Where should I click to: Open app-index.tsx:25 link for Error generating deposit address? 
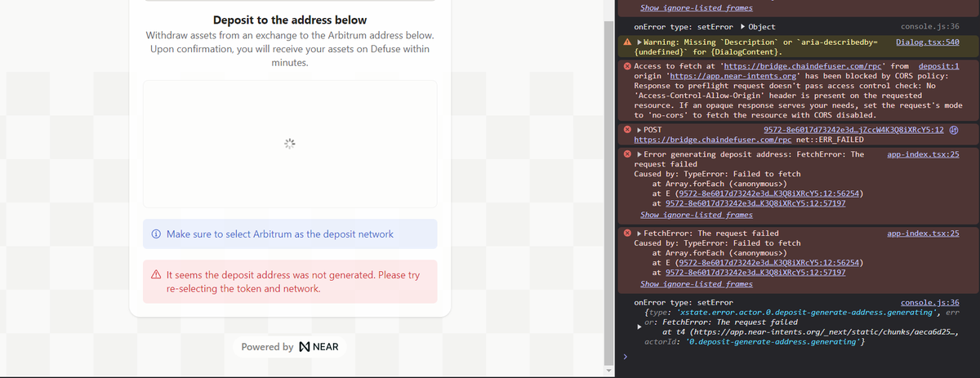point(923,154)
